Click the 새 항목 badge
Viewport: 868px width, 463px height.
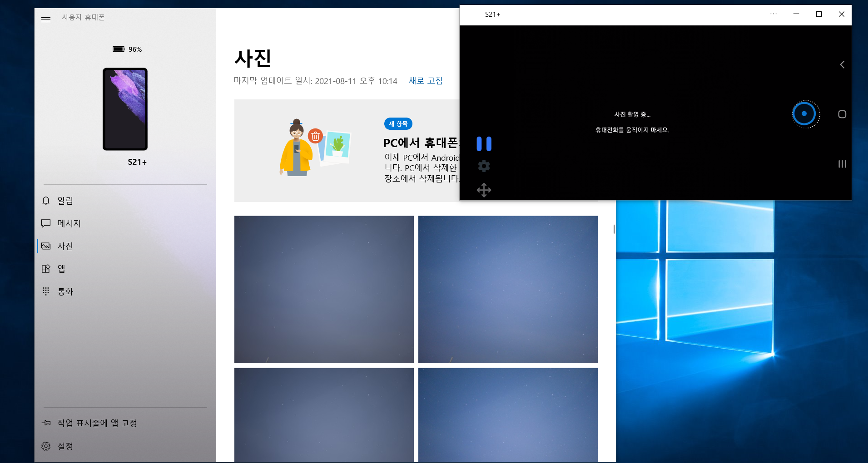click(398, 124)
